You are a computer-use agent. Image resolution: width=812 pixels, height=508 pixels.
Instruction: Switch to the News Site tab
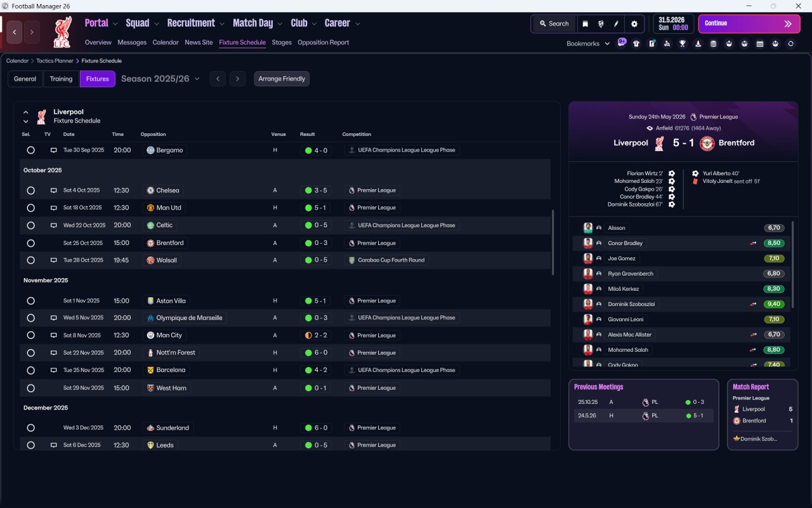[199, 43]
